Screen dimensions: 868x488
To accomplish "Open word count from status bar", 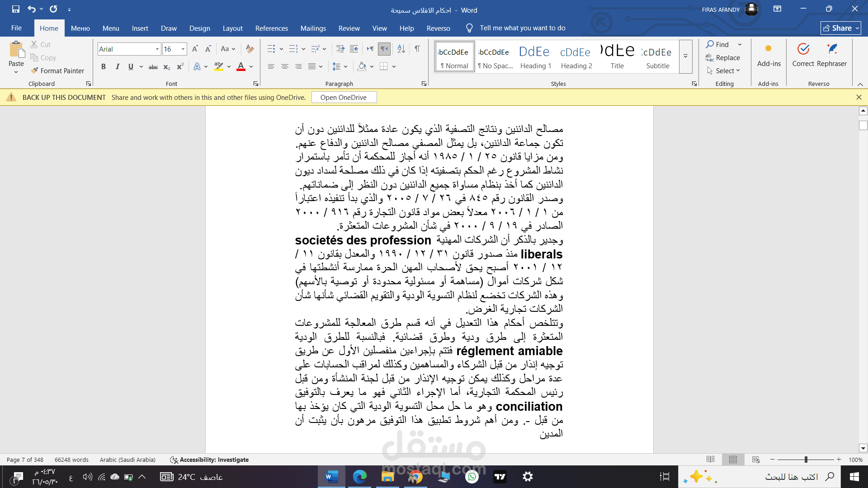I will click(71, 460).
